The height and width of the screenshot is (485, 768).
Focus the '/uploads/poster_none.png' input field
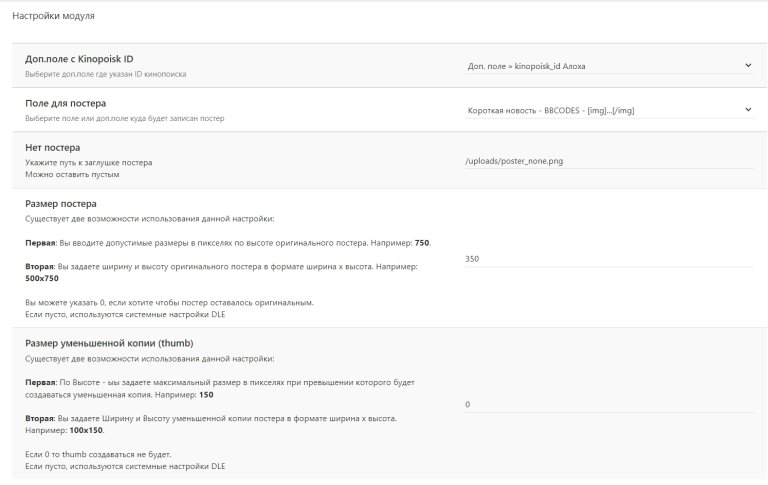[x=609, y=161]
